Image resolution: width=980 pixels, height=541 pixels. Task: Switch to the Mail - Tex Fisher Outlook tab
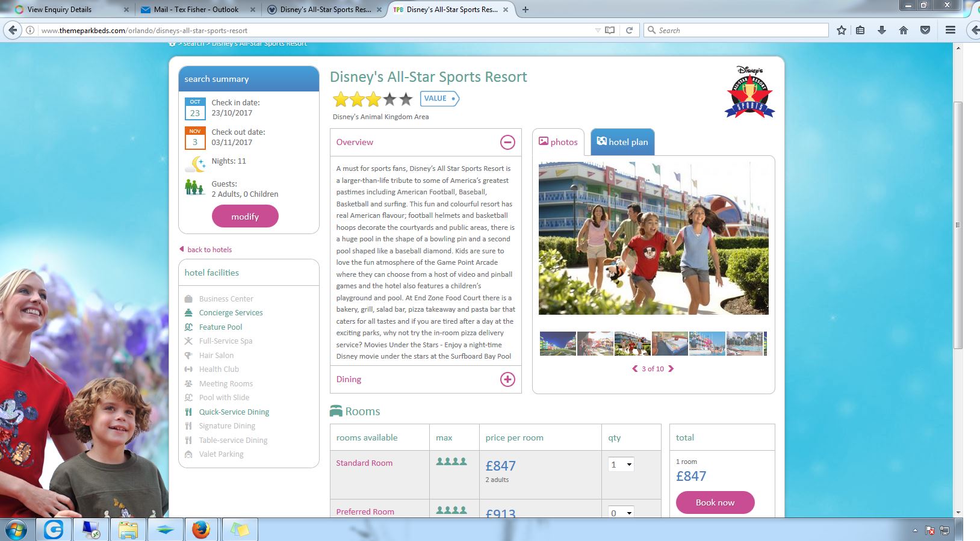[x=196, y=10]
